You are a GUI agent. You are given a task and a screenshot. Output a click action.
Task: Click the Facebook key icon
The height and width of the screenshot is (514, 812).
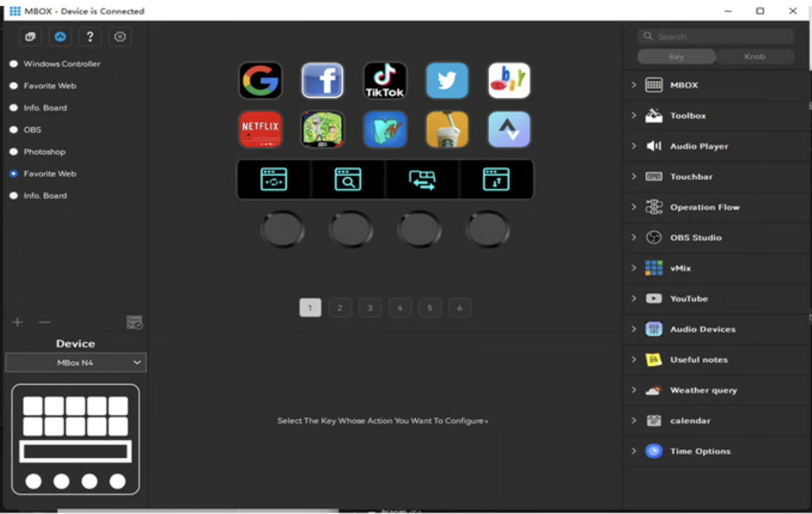click(322, 81)
